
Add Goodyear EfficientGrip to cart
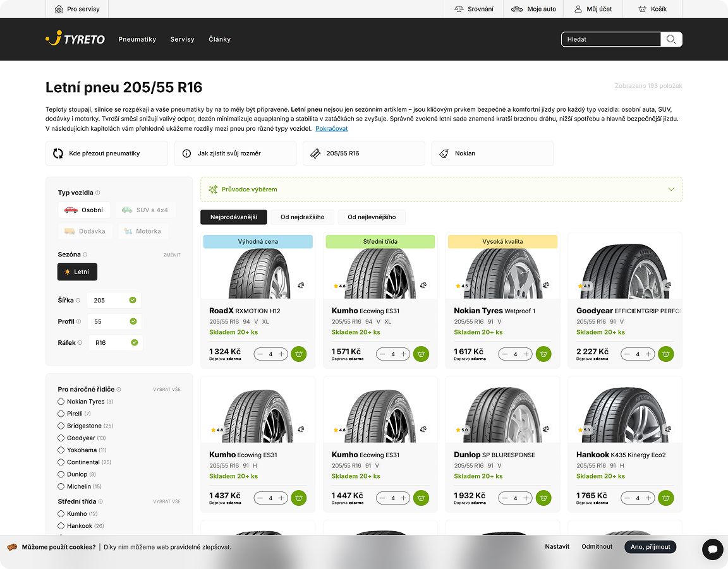coord(666,354)
